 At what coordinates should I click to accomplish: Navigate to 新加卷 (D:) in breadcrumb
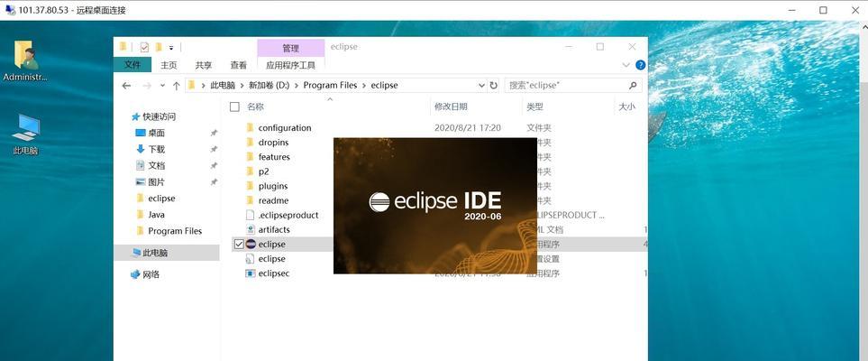coord(269,86)
